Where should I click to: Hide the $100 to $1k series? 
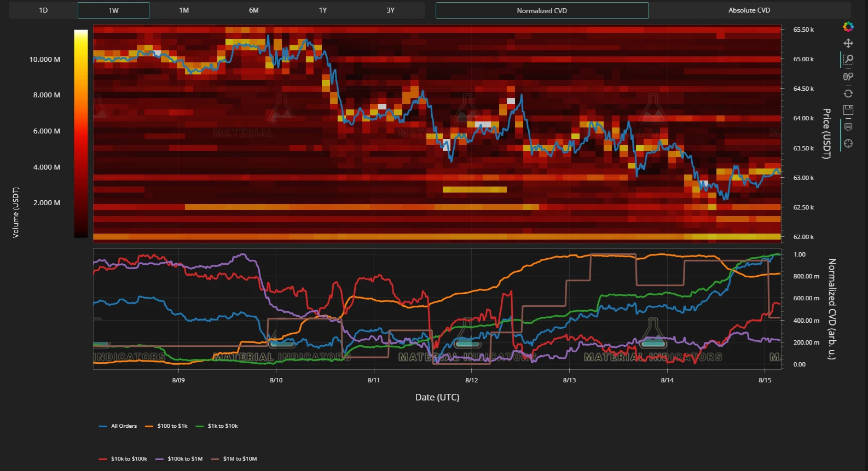coord(166,426)
